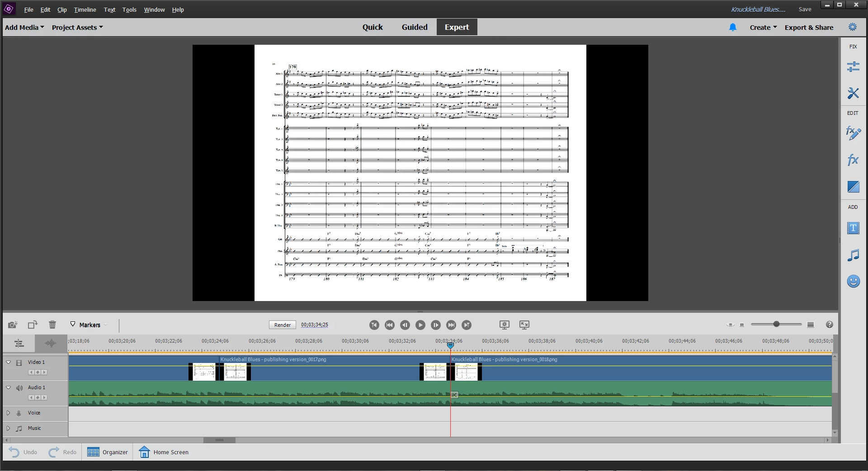Step back one frame
This screenshot has width=868, height=471.
point(405,325)
